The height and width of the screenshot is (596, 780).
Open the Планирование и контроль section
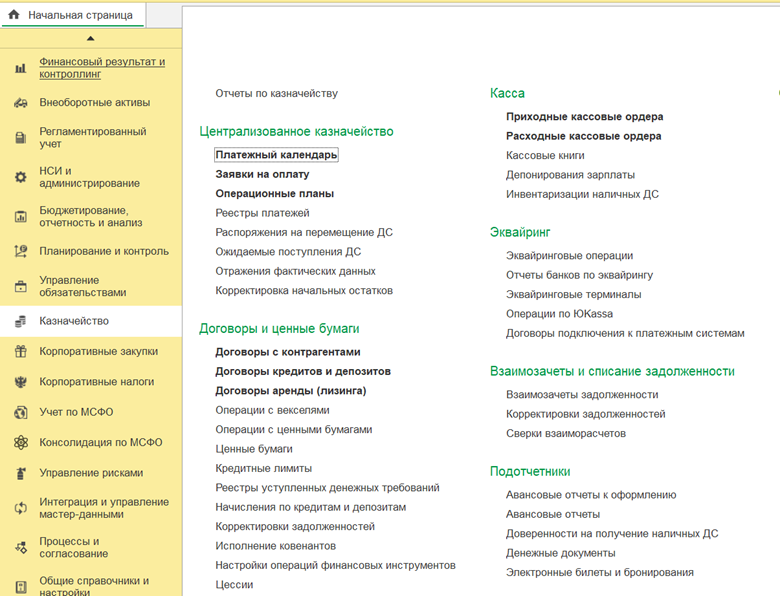(104, 251)
